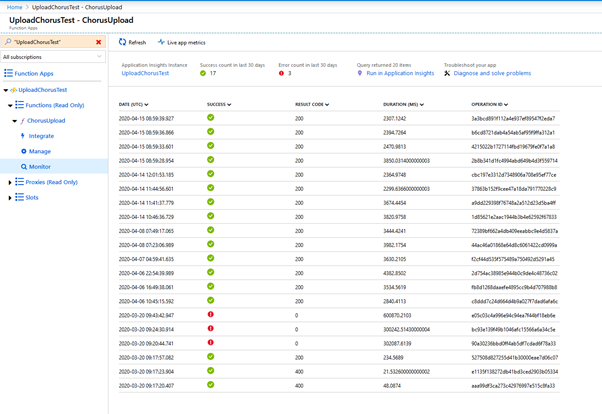Click success icon of 2020-04-08 07:49:17.065 row
Viewport: 602px width, 414px height.
click(210, 230)
